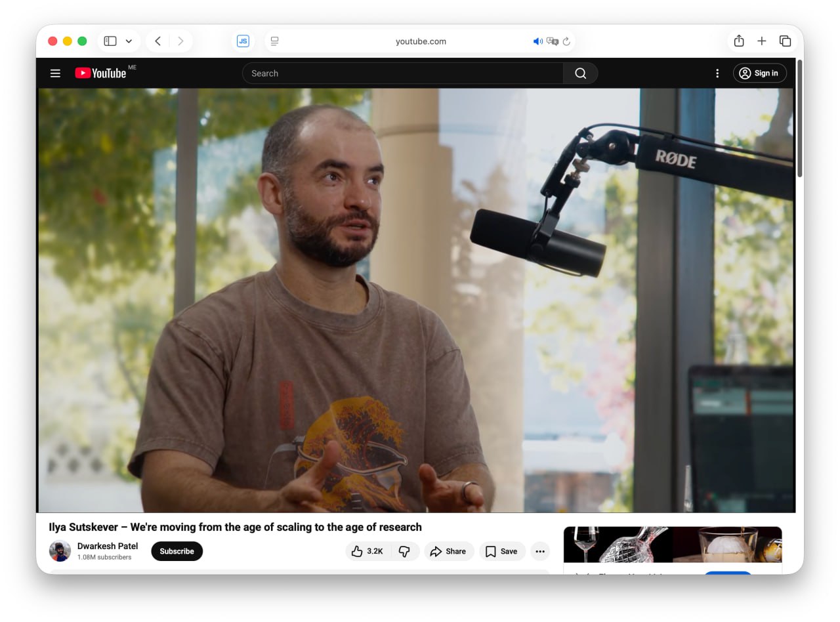Open the YouTube homepage via the logo

[100, 73]
